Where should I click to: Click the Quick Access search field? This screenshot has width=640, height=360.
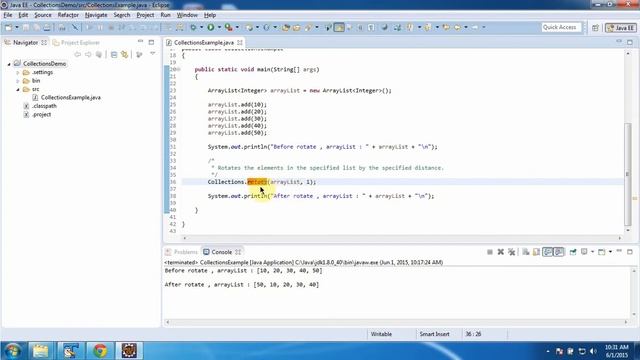(561, 27)
